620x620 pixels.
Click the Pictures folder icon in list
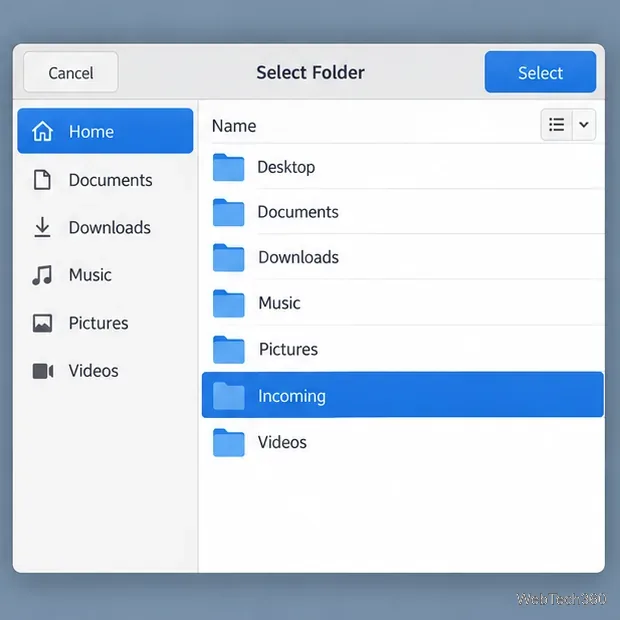click(x=229, y=350)
